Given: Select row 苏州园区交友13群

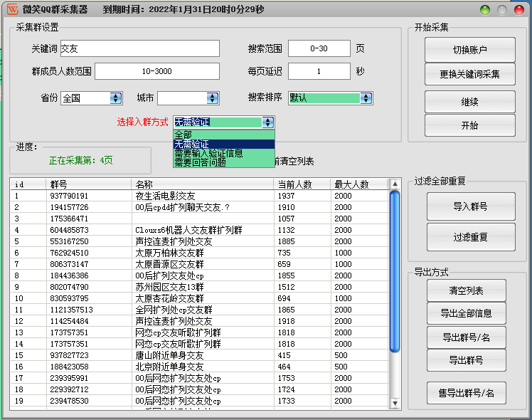Looking at the screenshot, I should [x=199, y=287].
